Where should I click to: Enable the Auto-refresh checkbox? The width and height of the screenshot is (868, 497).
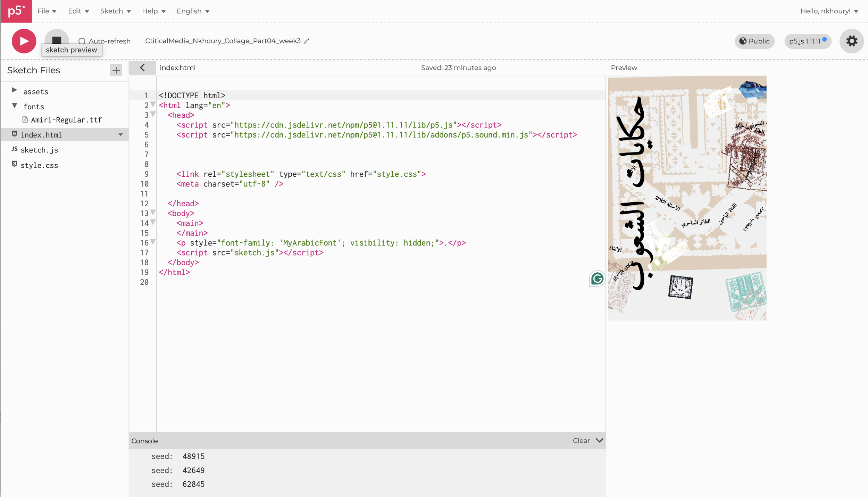point(82,41)
